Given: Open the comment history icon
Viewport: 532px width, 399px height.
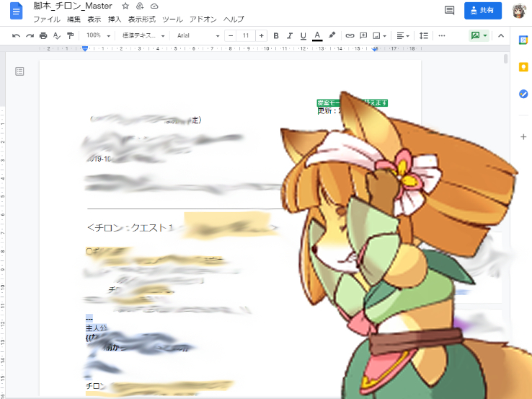Looking at the screenshot, I should point(450,10).
